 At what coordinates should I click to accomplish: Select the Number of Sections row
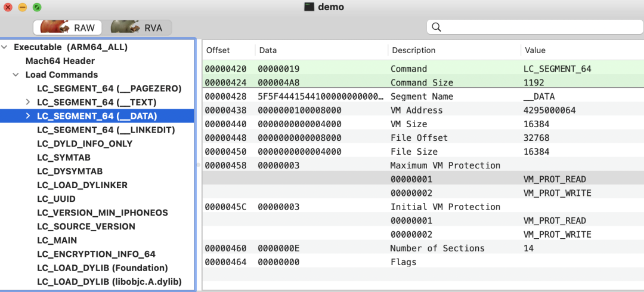pyautogui.click(x=423, y=248)
